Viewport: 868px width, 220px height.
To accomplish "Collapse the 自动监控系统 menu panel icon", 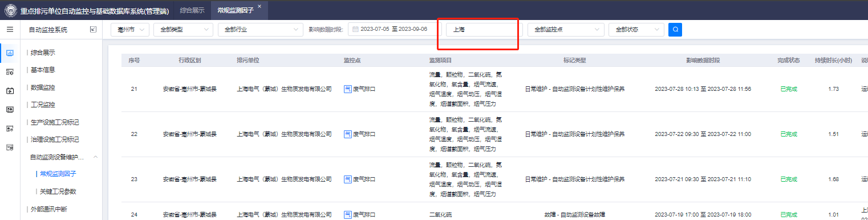I will 93,29.
